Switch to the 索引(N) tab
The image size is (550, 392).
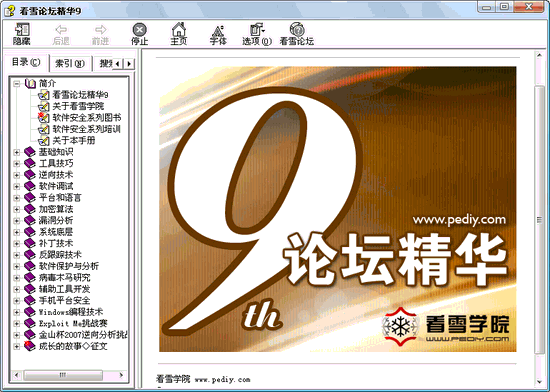tap(70, 63)
